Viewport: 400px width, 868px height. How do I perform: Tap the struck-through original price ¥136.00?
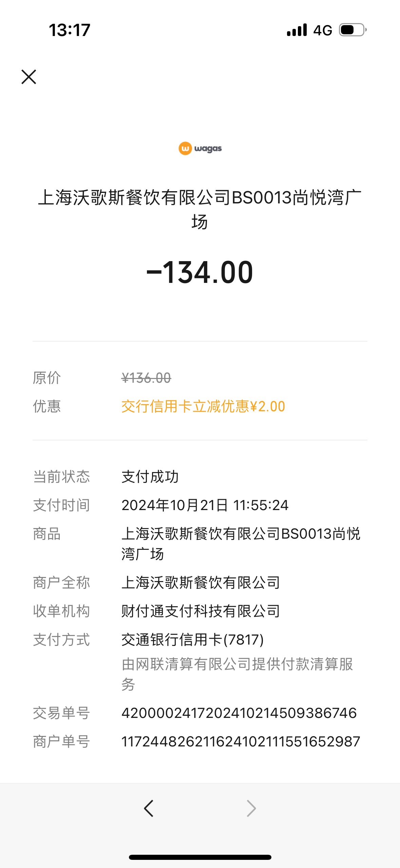[x=146, y=378]
